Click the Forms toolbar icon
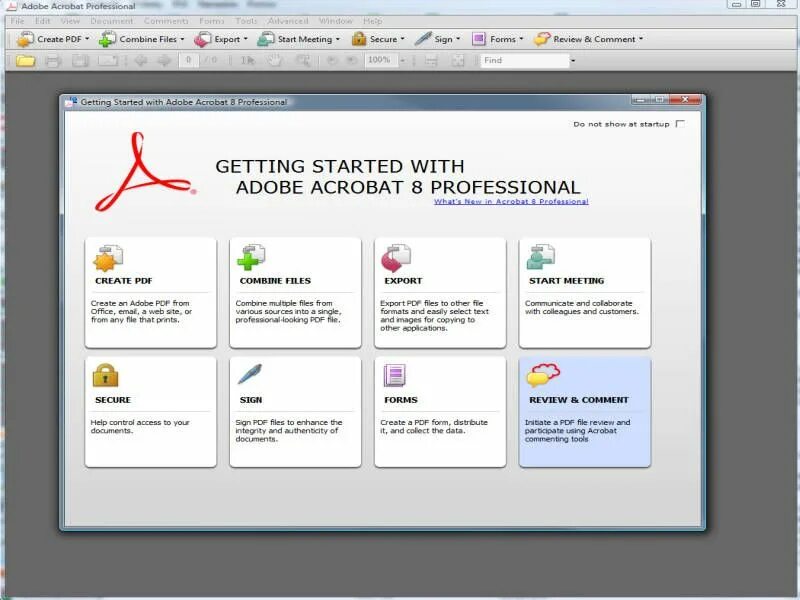Viewport: 800px width, 600px height. pos(479,39)
